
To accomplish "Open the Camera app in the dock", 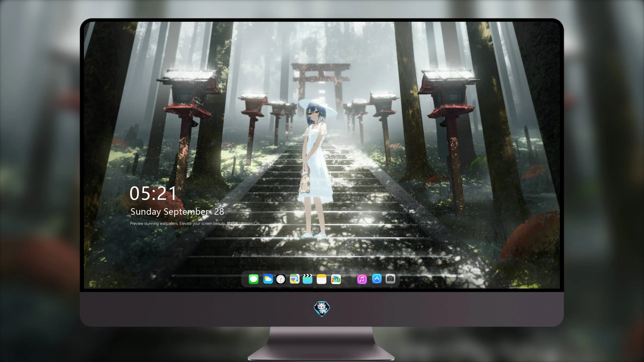I will click(390, 279).
